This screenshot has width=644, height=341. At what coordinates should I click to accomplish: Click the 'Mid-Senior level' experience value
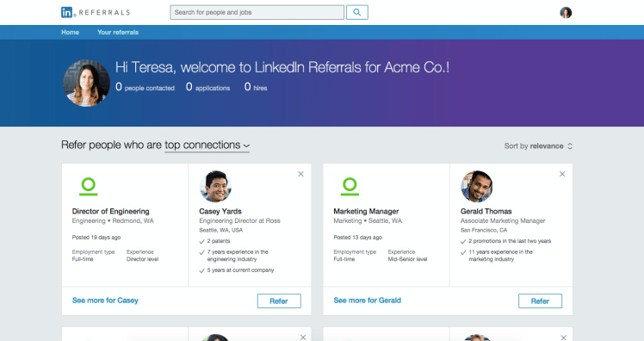tap(407, 259)
